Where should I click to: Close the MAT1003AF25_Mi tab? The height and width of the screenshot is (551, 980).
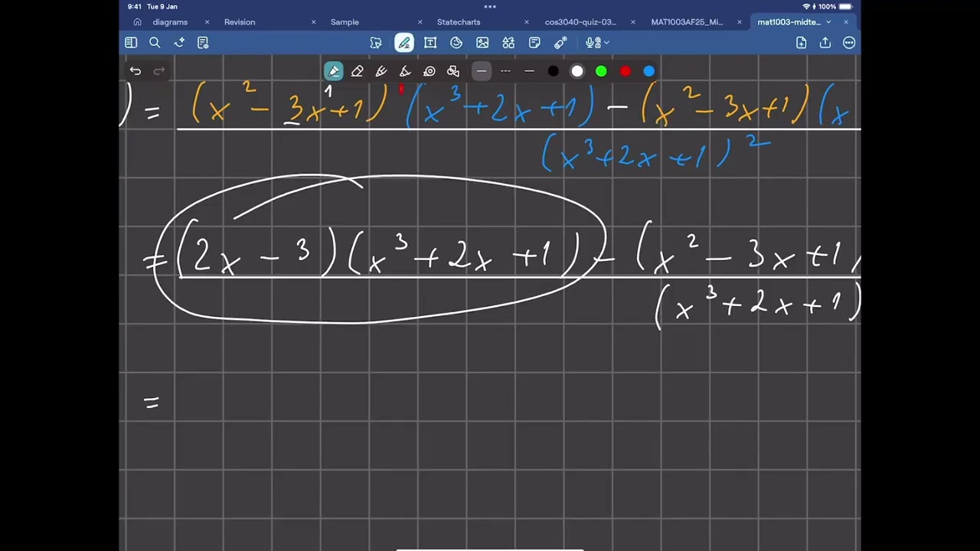click(x=739, y=22)
